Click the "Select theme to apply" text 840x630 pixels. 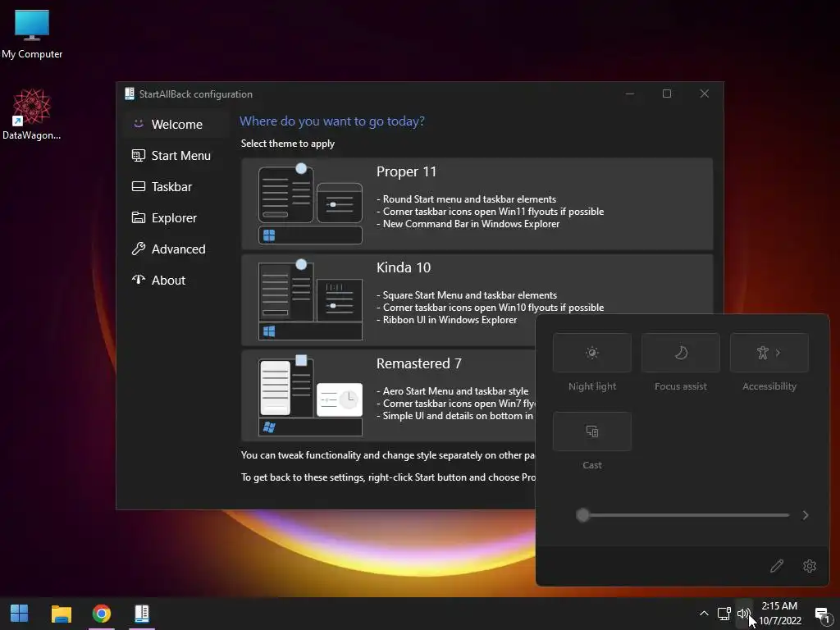(x=288, y=144)
